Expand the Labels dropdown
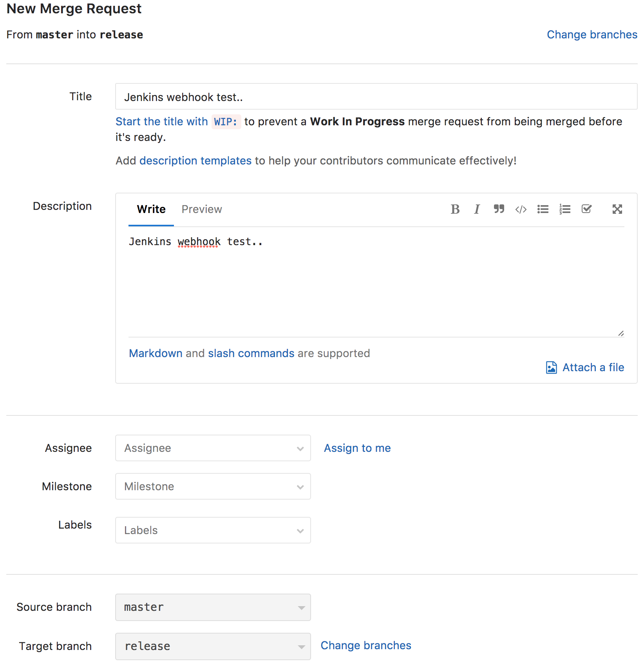Viewport: 644px width, 668px height. pyautogui.click(x=213, y=530)
